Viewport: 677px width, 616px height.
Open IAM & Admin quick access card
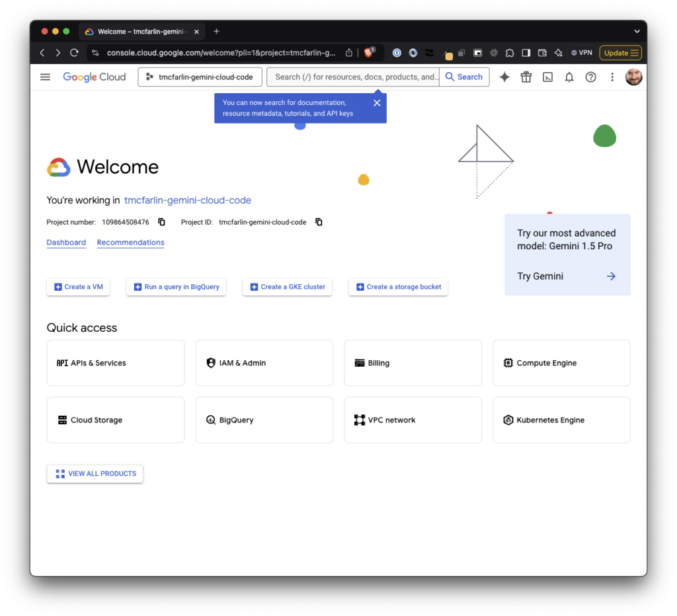tap(264, 363)
